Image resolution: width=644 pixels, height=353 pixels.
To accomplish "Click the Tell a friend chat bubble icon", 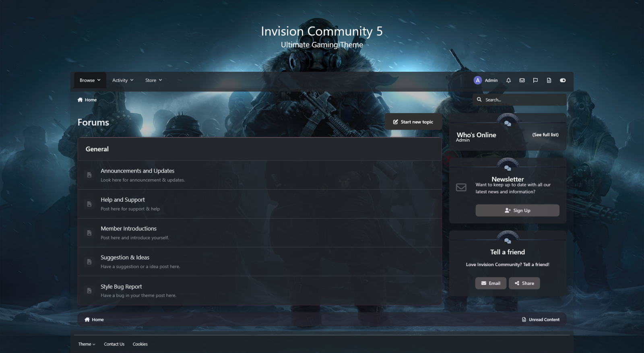I will click(508, 241).
